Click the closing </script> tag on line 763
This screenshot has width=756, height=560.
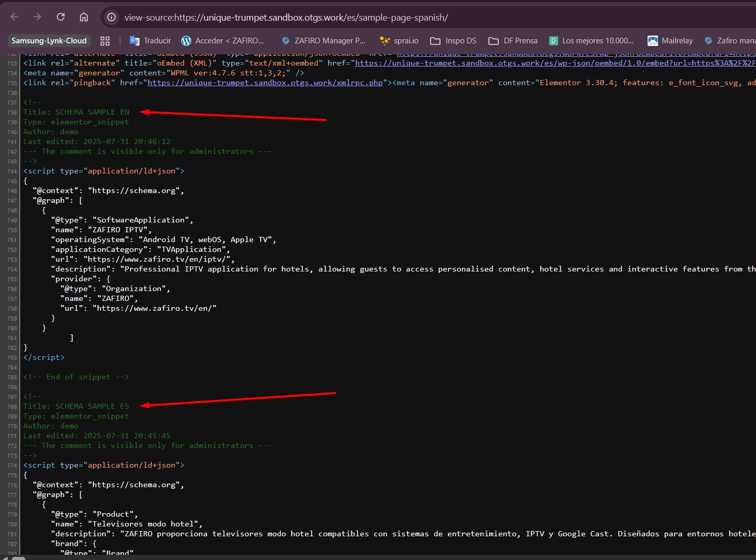[44, 357]
